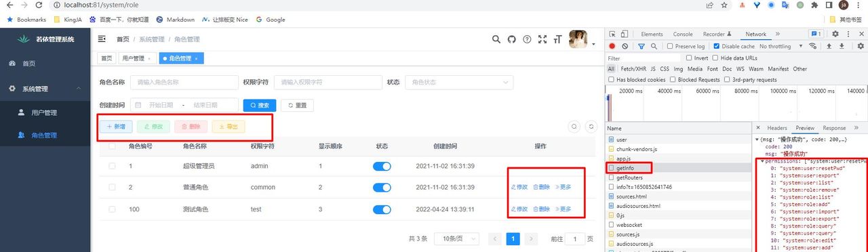The width and height of the screenshot is (868, 252).
Task: Toggle the 超级管理员 status switch
Action: click(382, 166)
